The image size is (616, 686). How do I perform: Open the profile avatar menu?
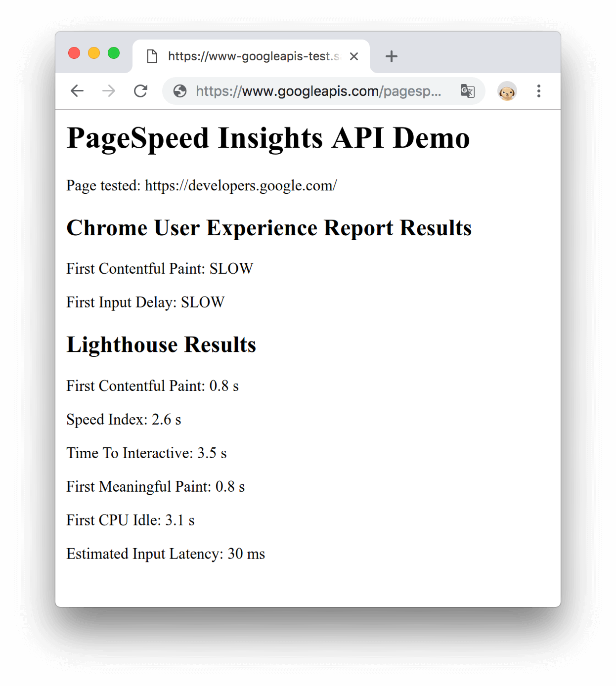click(x=507, y=91)
